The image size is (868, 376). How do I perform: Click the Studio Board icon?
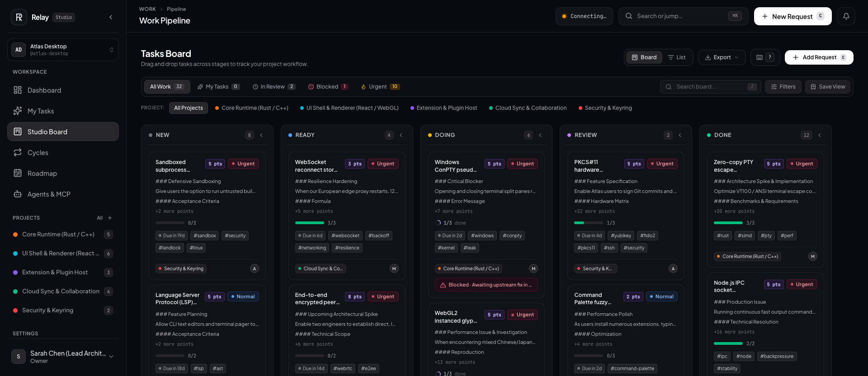[18, 132]
